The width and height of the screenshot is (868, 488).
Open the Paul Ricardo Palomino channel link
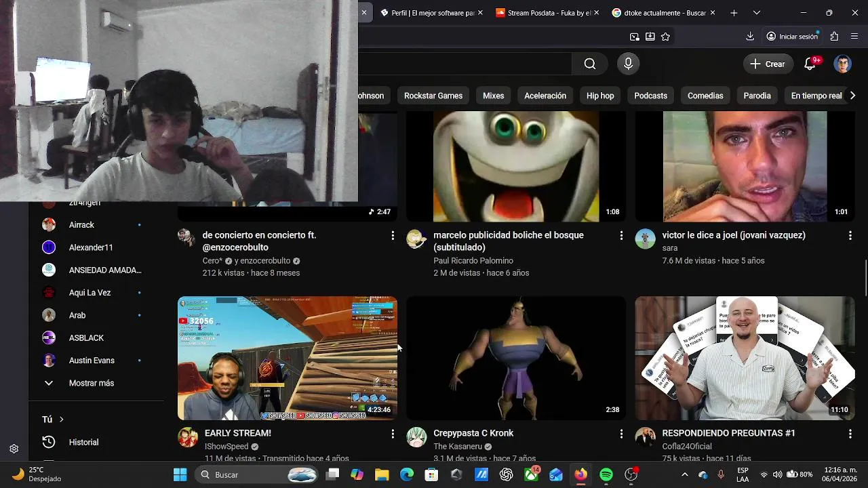(473, 261)
